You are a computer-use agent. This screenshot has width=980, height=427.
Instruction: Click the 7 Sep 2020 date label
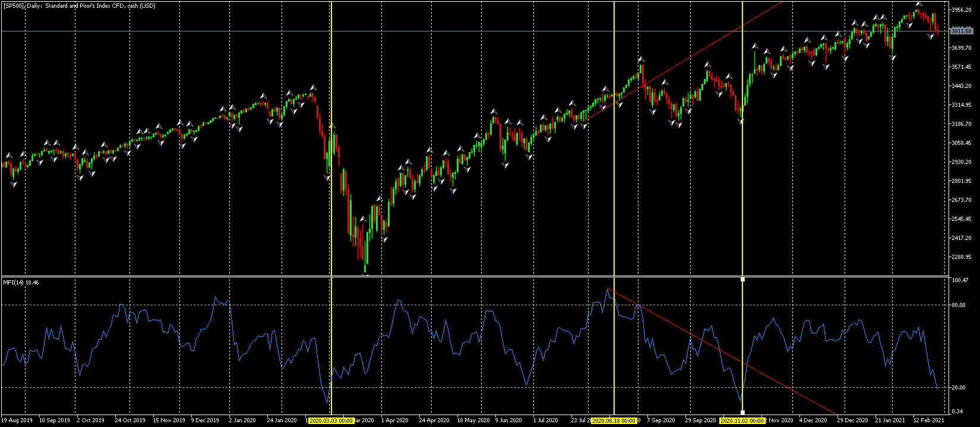[x=661, y=420]
